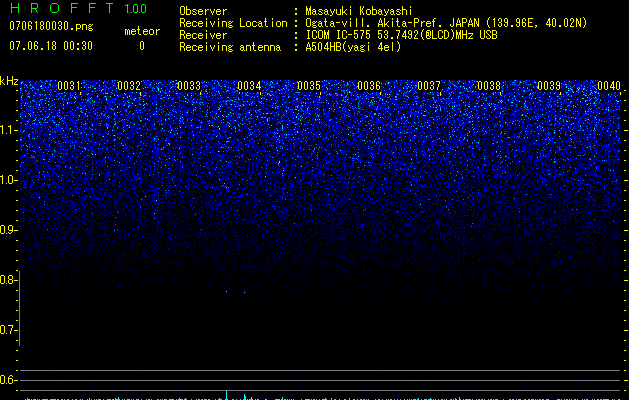The height and width of the screenshot is (400, 629).
Task: Select the observer name Masayuki Kobayashi
Action: pyautogui.click(x=359, y=11)
